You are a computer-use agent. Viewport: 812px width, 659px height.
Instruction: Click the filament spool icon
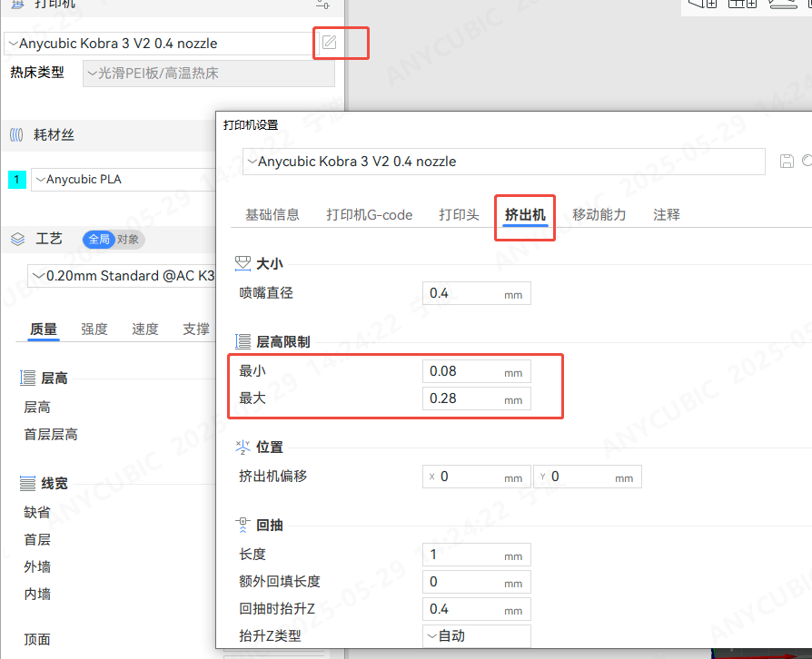[x=16, y=135]
